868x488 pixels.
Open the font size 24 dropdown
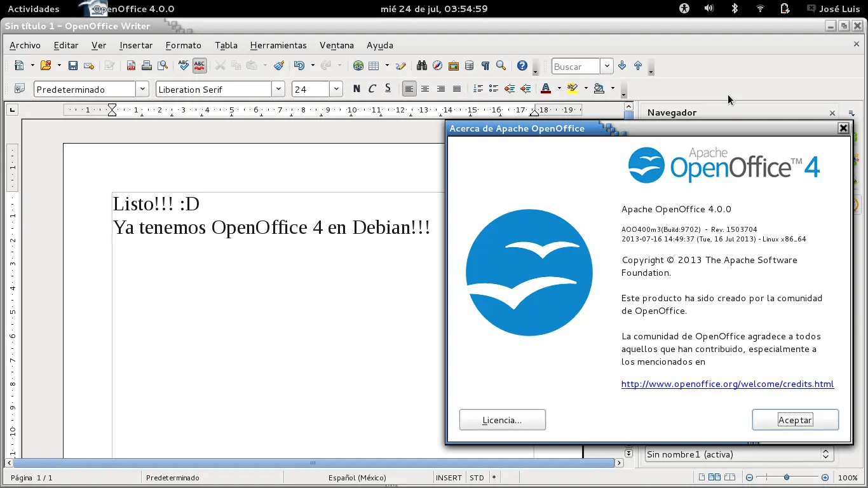tap(336, 89)
